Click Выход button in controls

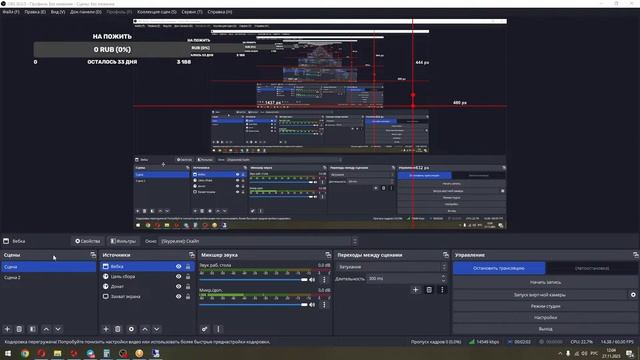545,329
